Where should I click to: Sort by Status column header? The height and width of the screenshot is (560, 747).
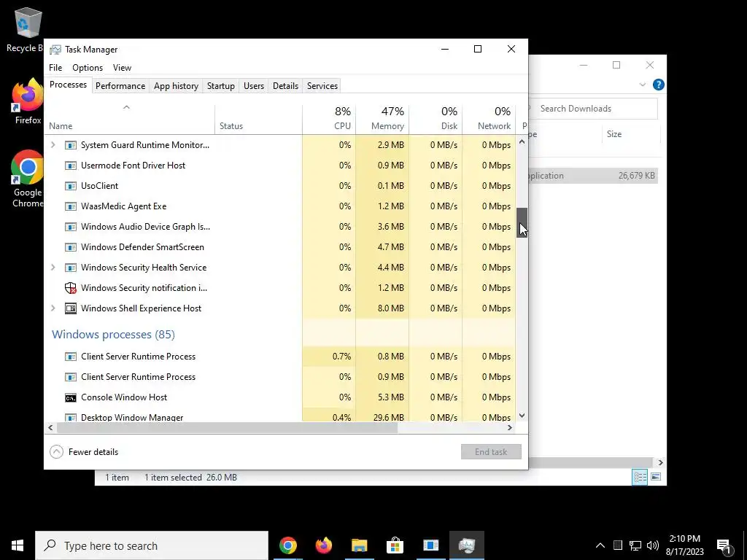pyautogui.click(x=259, y=119)
